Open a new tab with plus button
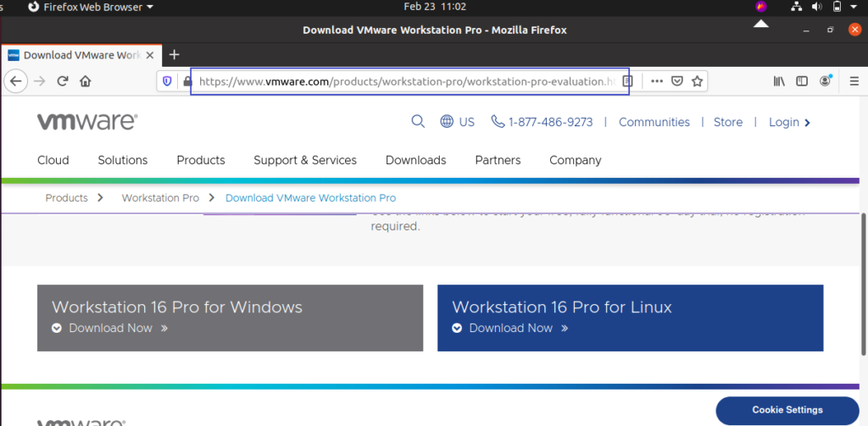The width and height of the screenshot is (868, 426). click(175, 55)
